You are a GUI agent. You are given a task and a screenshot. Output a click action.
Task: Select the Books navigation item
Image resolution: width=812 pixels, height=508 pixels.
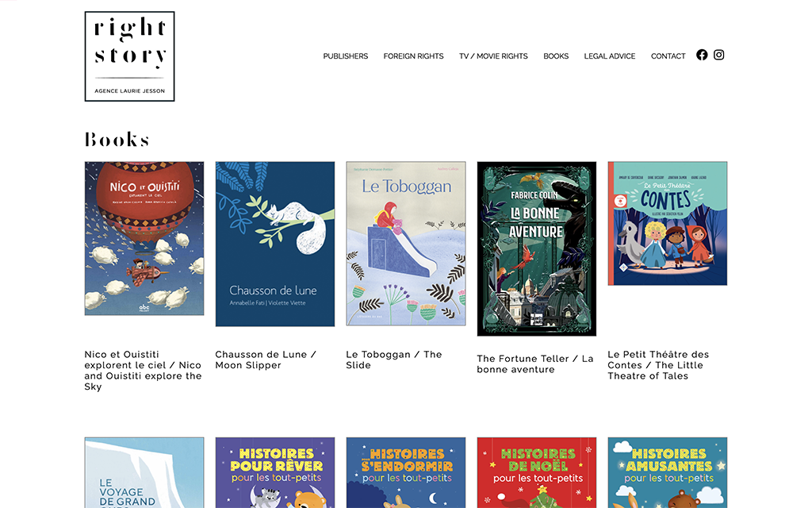click(556, 56)
